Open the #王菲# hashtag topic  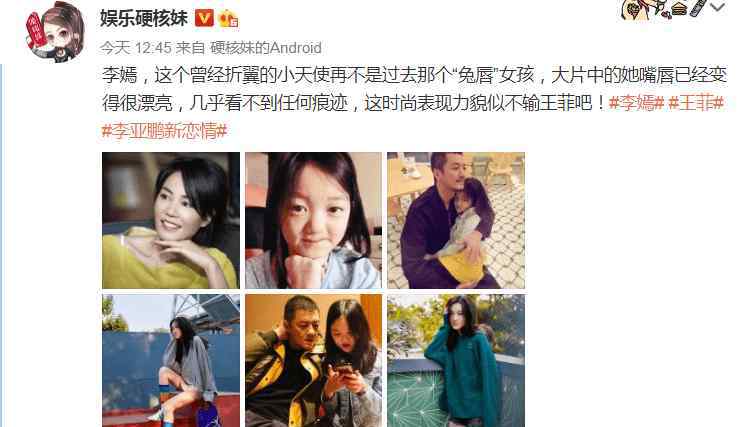(696, 103)
